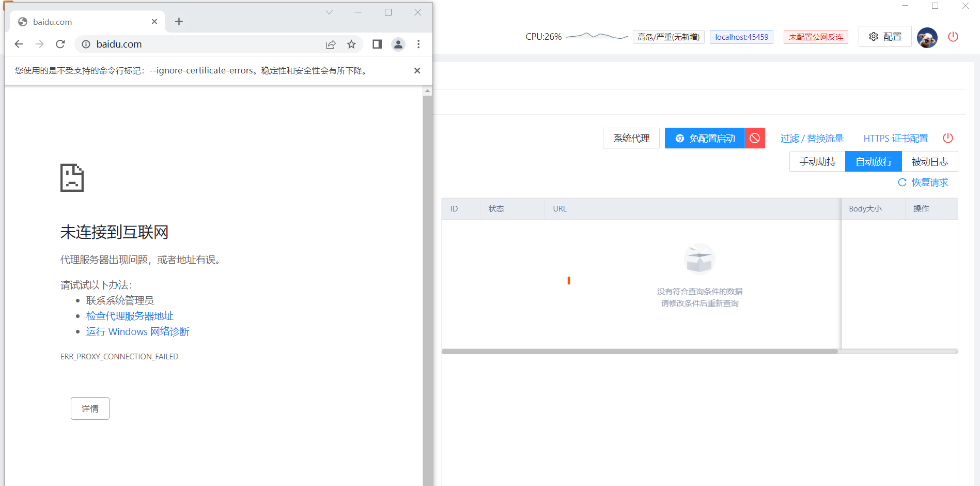Bookmark the page with the star icon
980x486 pixels.
[x=352, y=44]
